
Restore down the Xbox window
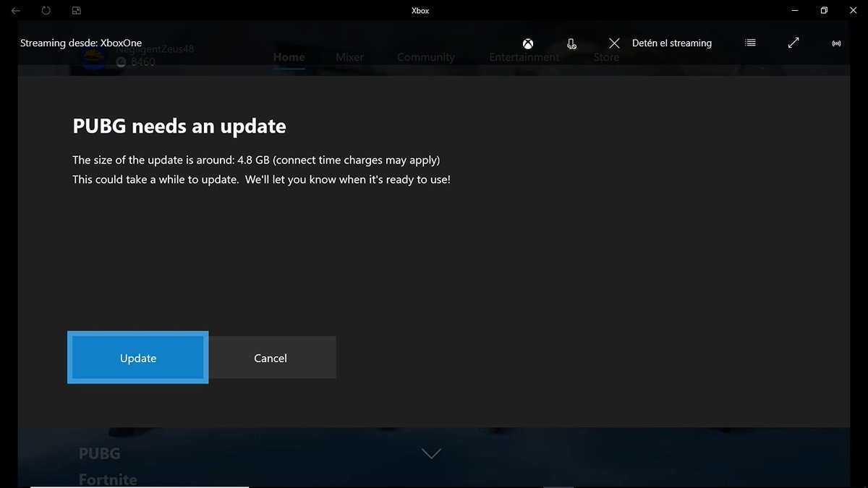(x=824, y=11)
